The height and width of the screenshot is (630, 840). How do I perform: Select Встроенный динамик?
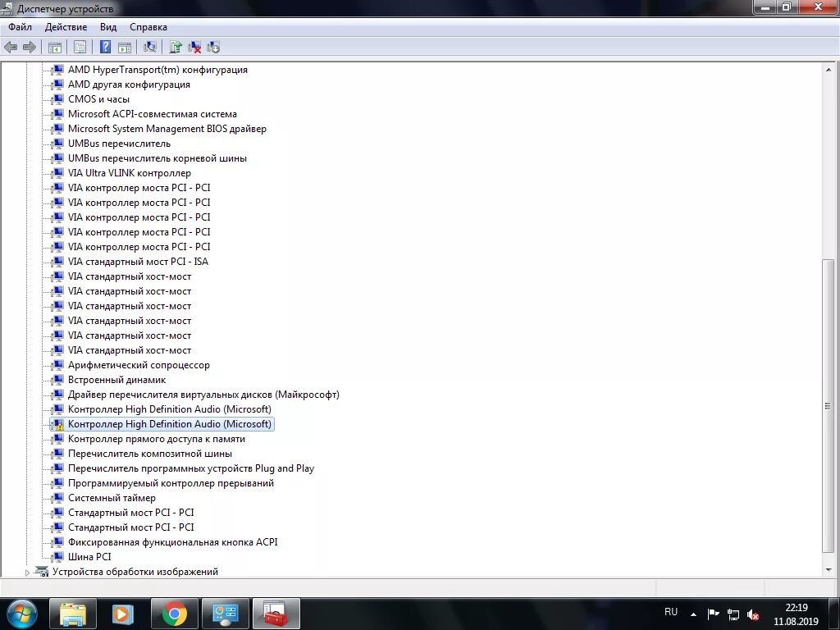[116, 380]
